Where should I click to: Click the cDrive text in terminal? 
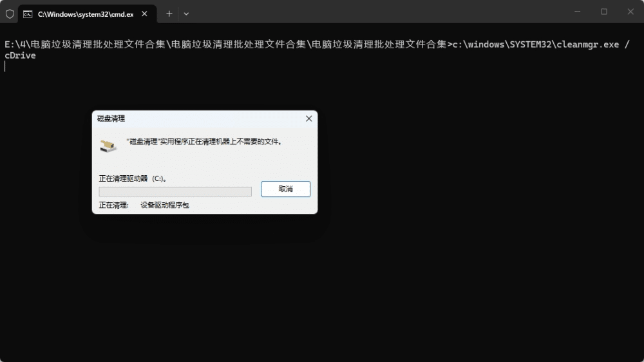coord(20,55)
